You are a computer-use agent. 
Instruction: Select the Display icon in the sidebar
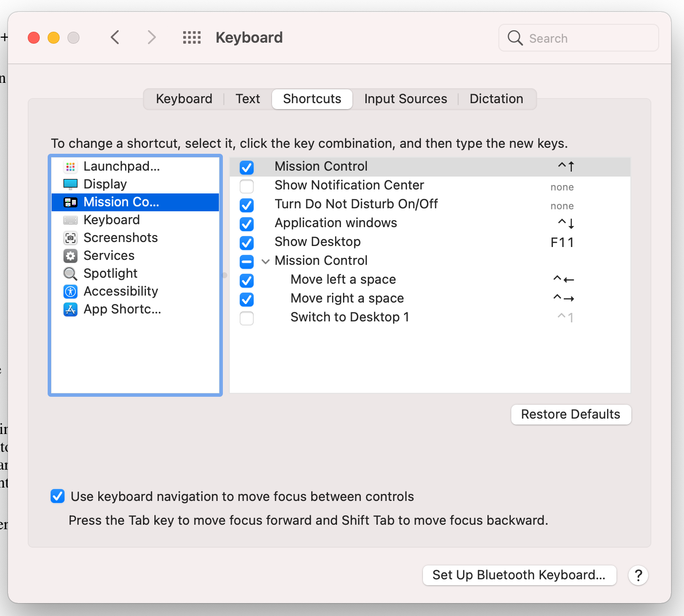[x=70, y=185]
